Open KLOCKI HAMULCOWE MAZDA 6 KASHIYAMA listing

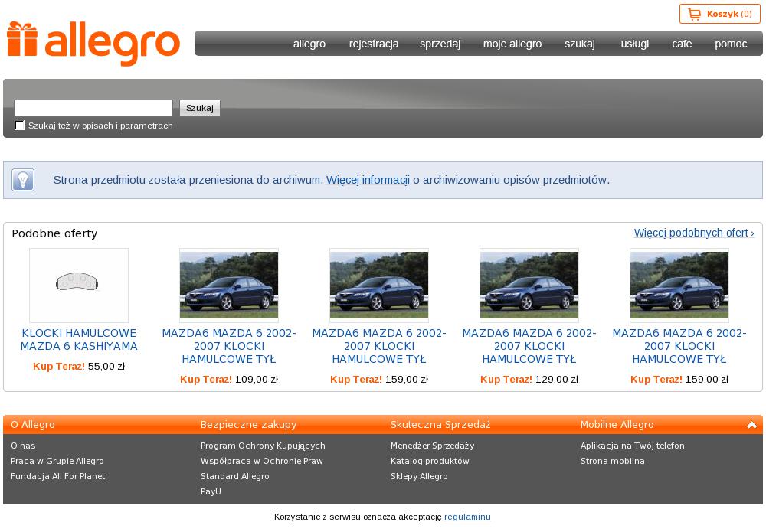[79, 340]
